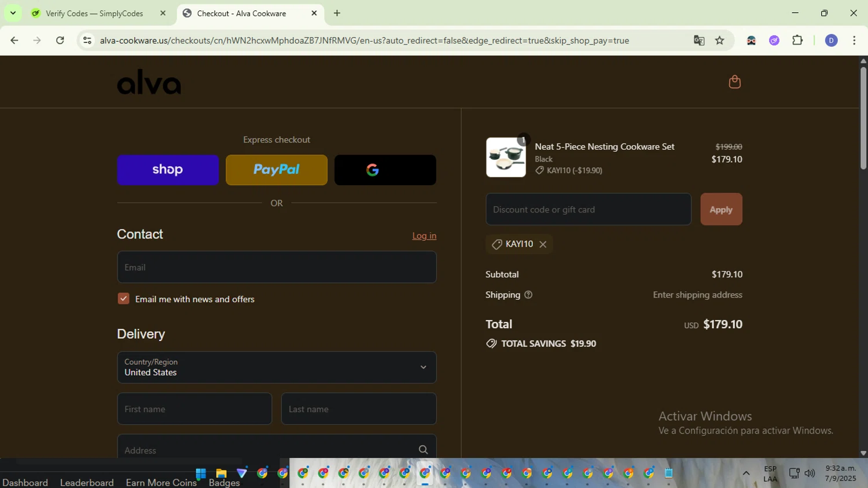868x488 pixels.
Task: Click the translate page icon
Action: [699, 41]
